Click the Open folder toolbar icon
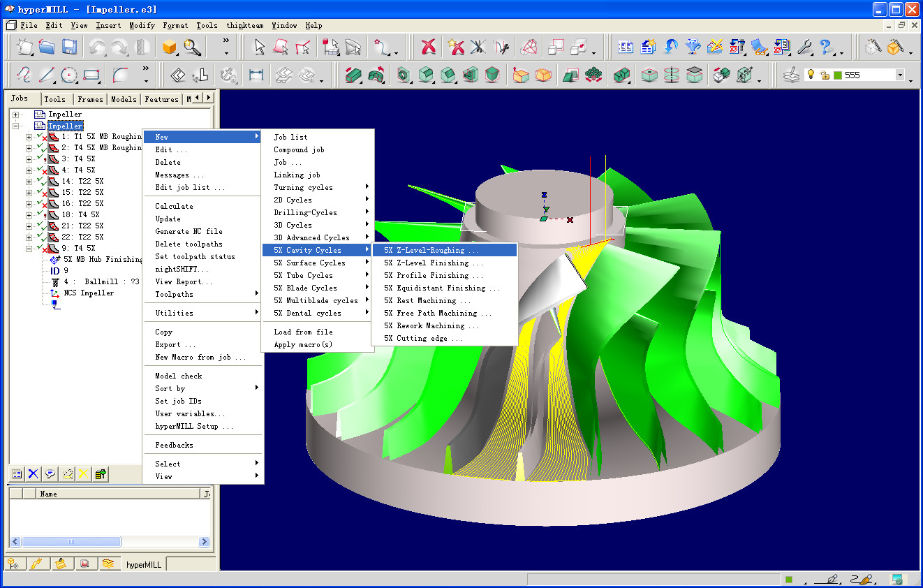The height and width of the screenshot is (588, 923). click(x=47, y=47)
